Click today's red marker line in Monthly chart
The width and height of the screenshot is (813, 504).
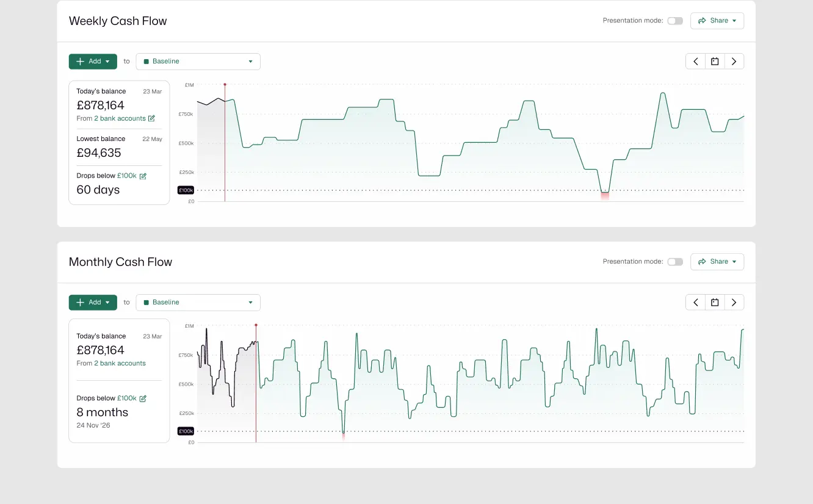click(x=256, y=384)
